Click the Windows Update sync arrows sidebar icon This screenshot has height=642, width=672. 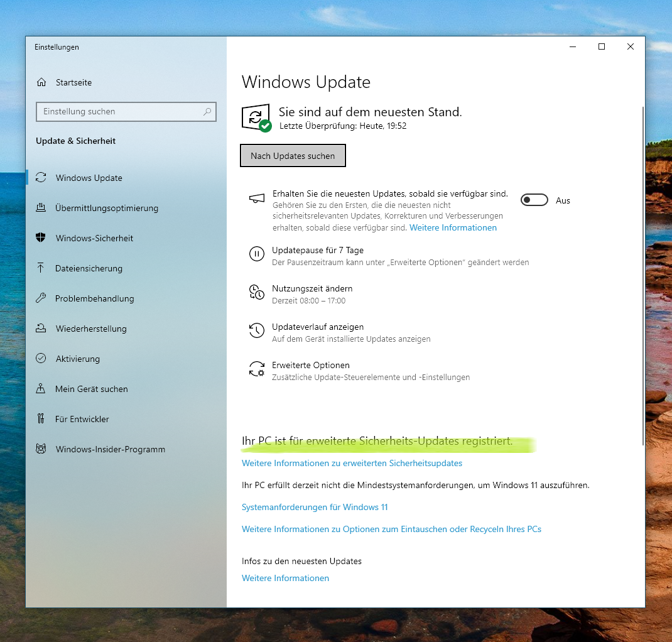pyautogui.click(x=41, y=177)
